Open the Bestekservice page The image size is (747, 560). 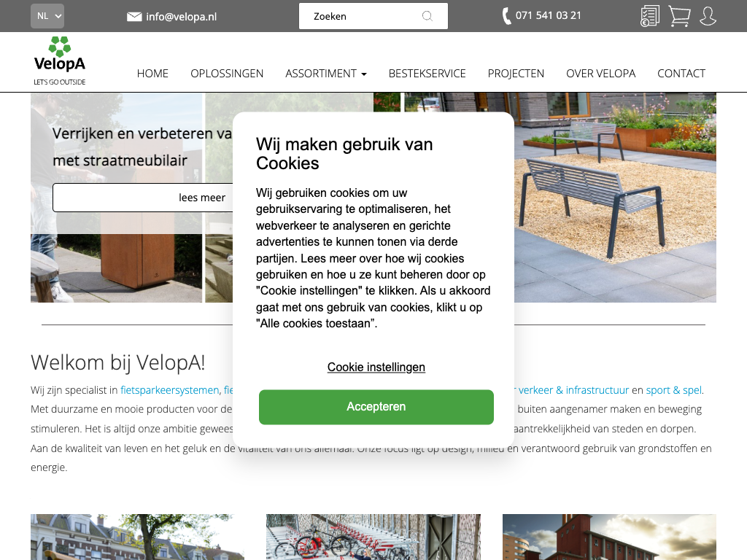(427, 74)
